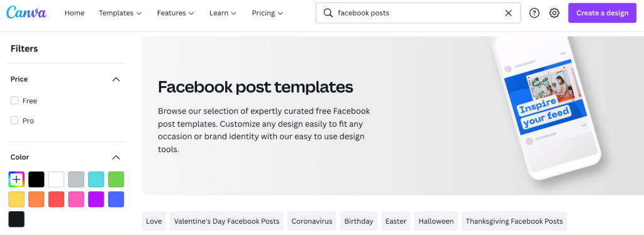644x235 pixels.
Task: Click the Create a design button
Action: click(602, 13)
